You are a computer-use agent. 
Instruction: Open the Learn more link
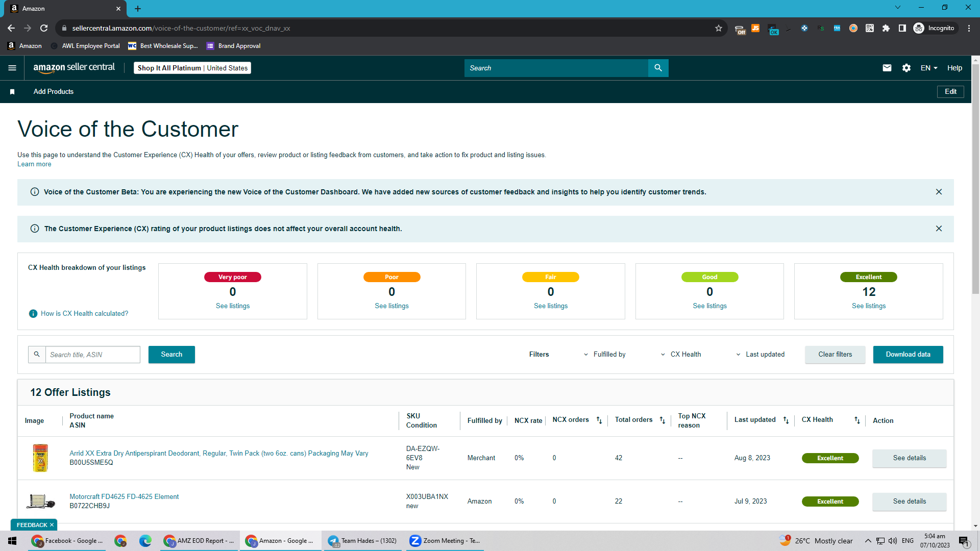[x=34, y=164]
